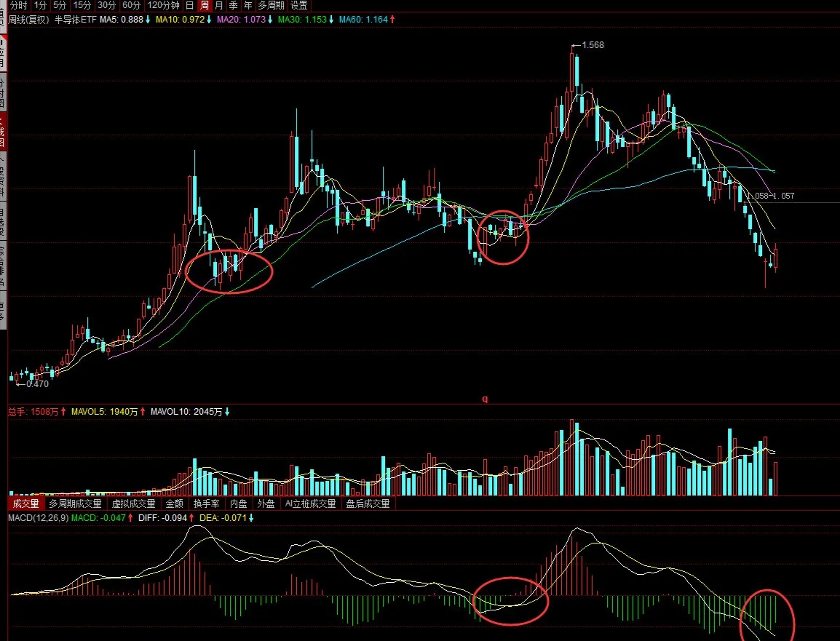Switch to the 虚拟成交量 indicator tab

point(133,503)
